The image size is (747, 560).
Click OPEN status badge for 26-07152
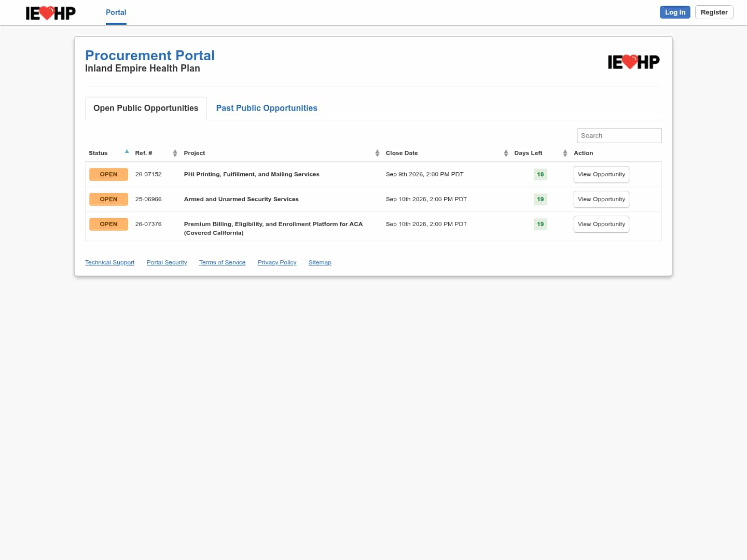(x=108, y=174)
